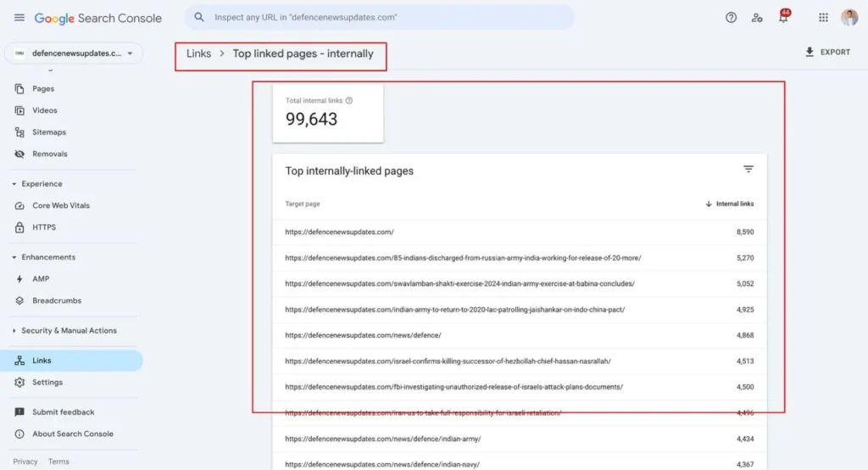Click the EXPORT button
Image resolution: width=868 pixels, height=470 pixels.
click(827, 52)
